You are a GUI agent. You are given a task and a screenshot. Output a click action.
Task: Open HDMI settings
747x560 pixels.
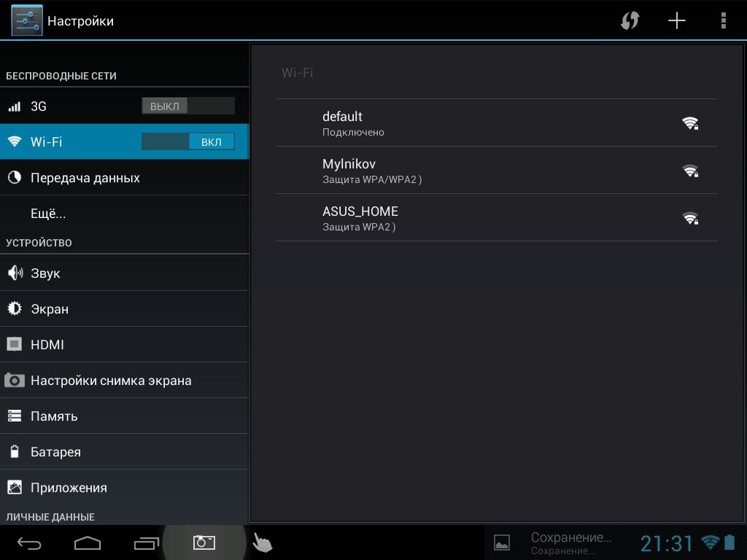coord(47,345)
